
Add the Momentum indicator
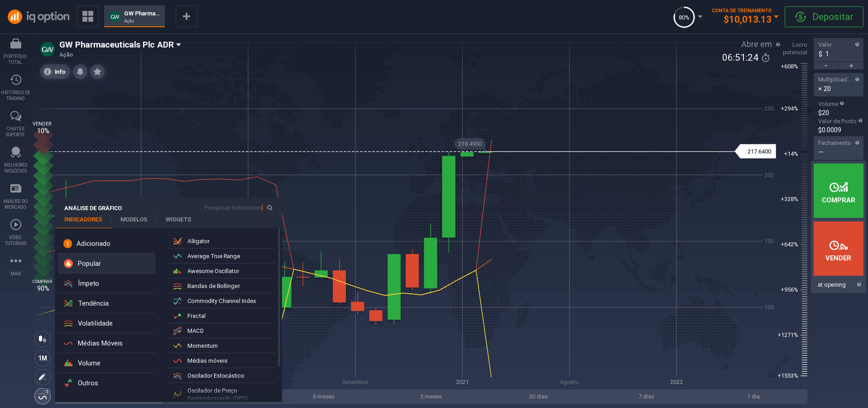pyautogui.click(x=222, y=346)
